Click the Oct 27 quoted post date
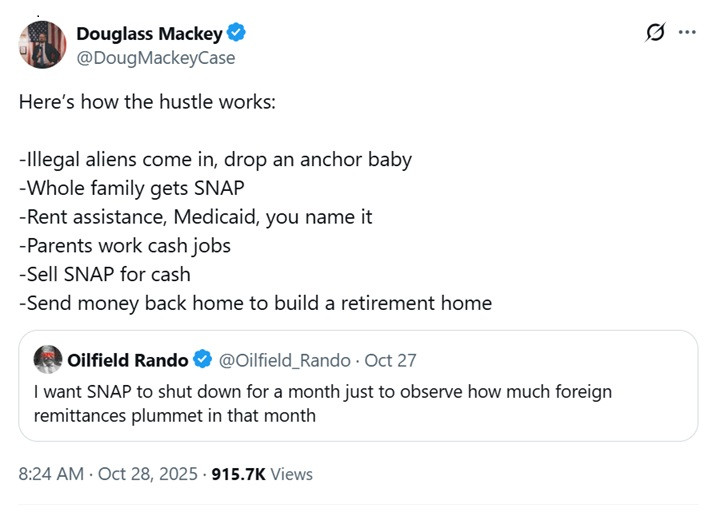This screenshot has width=716, height=512. [393, 360]
